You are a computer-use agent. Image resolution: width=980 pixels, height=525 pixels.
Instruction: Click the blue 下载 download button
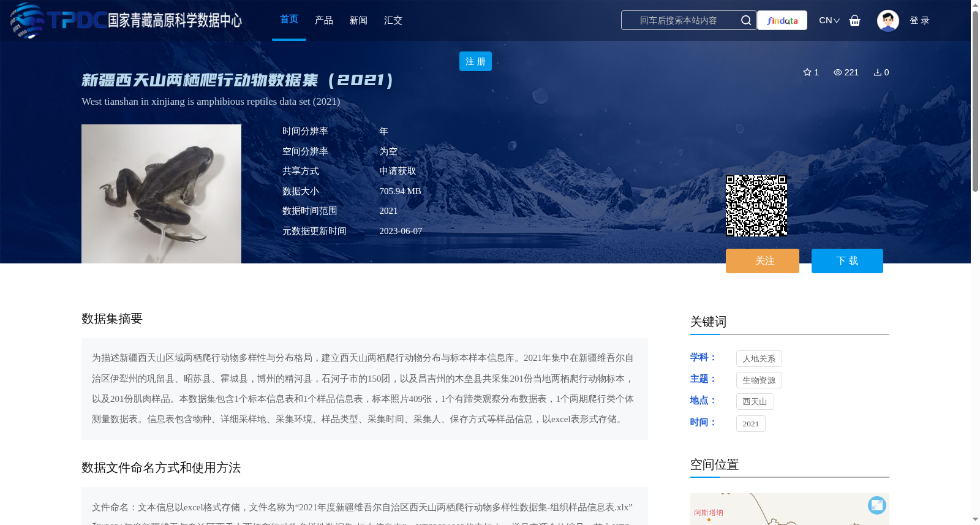[847, 261]
